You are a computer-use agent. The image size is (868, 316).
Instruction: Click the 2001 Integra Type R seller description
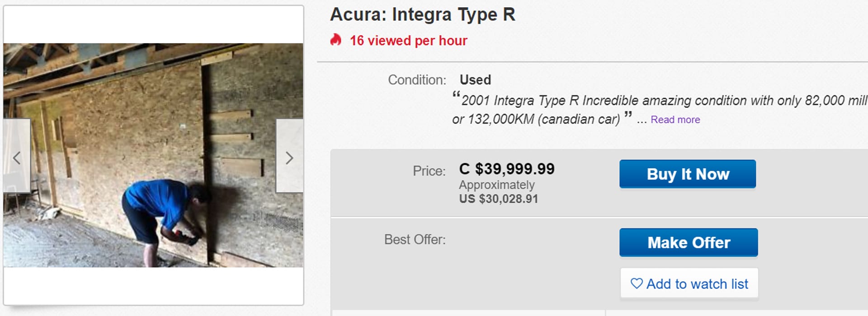pyautogui.click(x=659, y=110)
